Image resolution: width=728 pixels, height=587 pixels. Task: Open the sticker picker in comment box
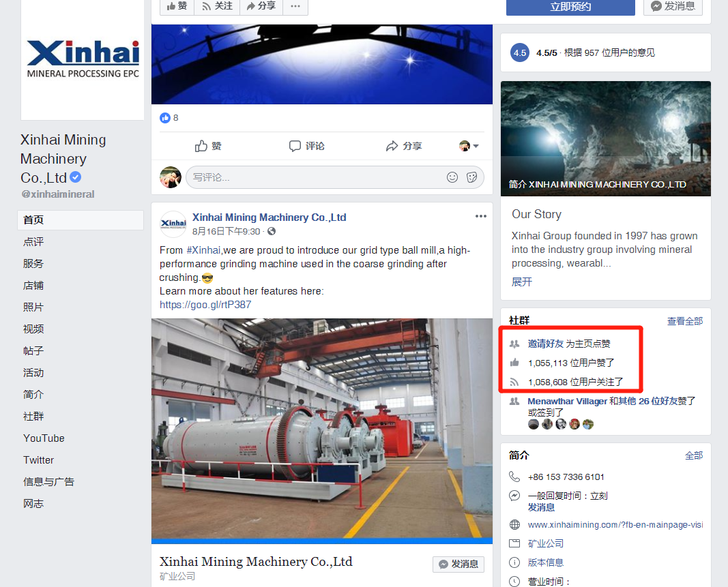[x=471, y=177]
